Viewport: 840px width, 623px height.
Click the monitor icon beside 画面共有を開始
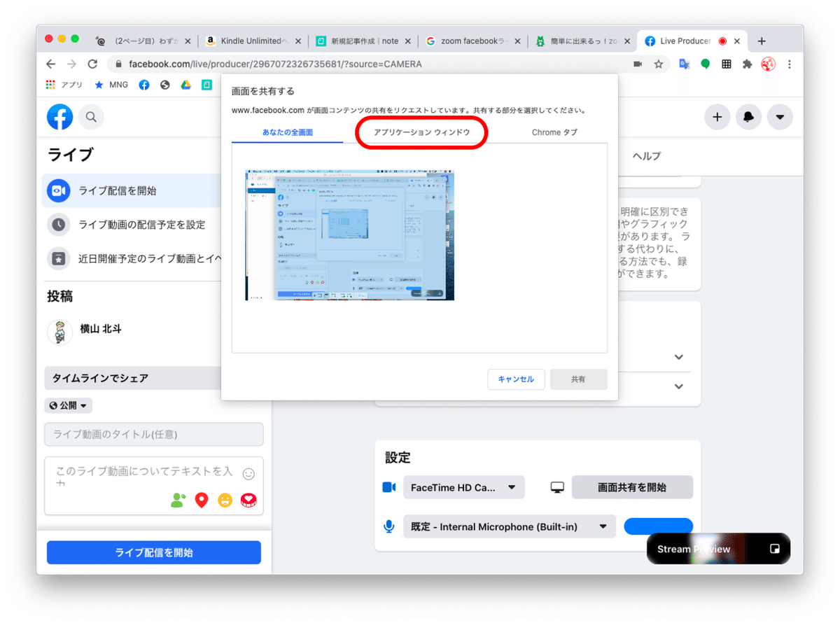coord(556,487)
